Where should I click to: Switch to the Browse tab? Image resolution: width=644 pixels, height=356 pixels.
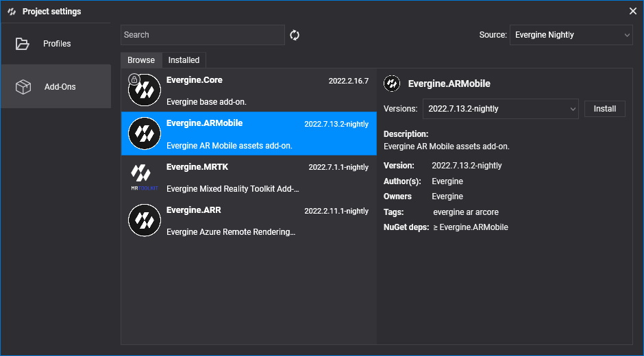[141, 60]
